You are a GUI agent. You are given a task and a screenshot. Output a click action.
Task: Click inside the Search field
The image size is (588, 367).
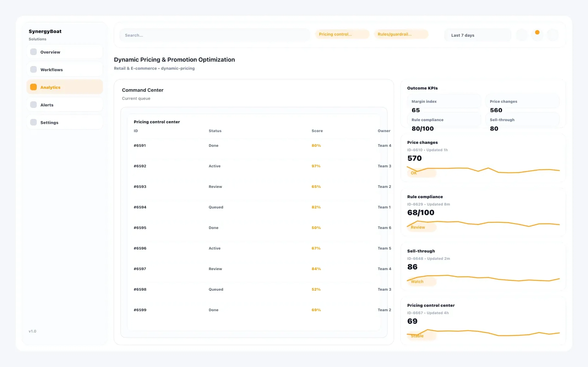tap(214, 35)
